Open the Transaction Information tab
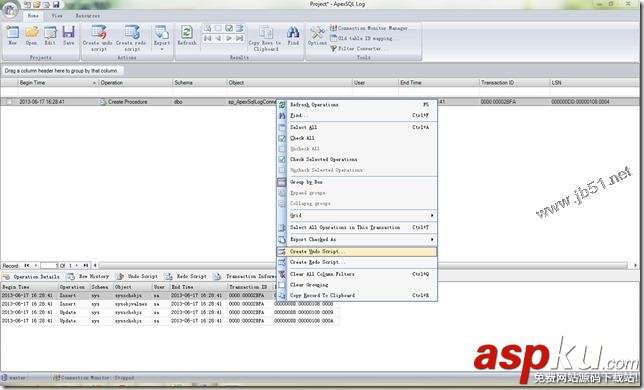 tap(245, 277)
